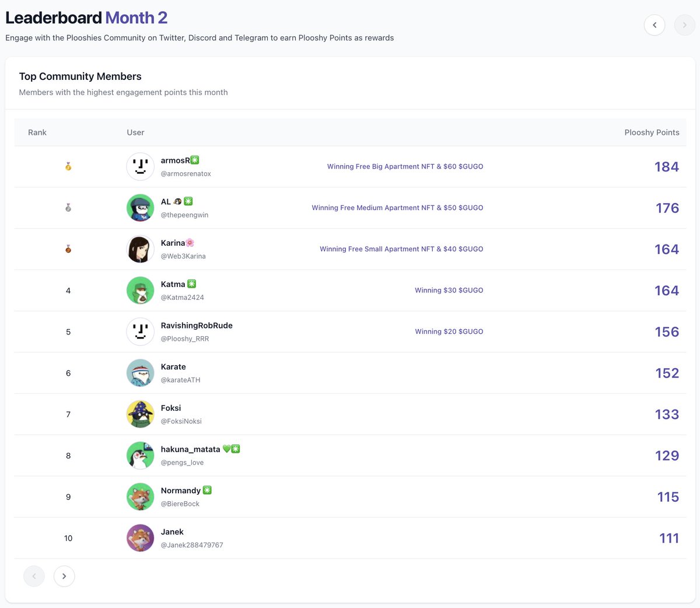Open hakuna_matata's penguin avatar

(x=141, y=456)
